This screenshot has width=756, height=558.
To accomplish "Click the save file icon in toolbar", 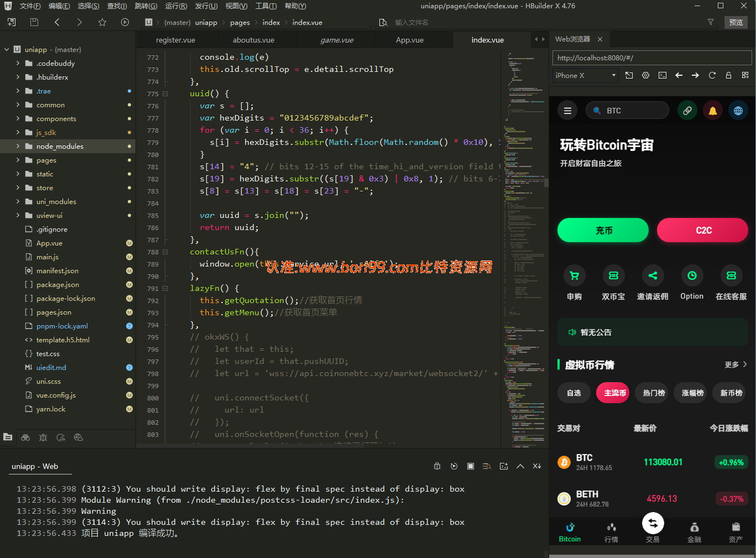I will point(34,22).
